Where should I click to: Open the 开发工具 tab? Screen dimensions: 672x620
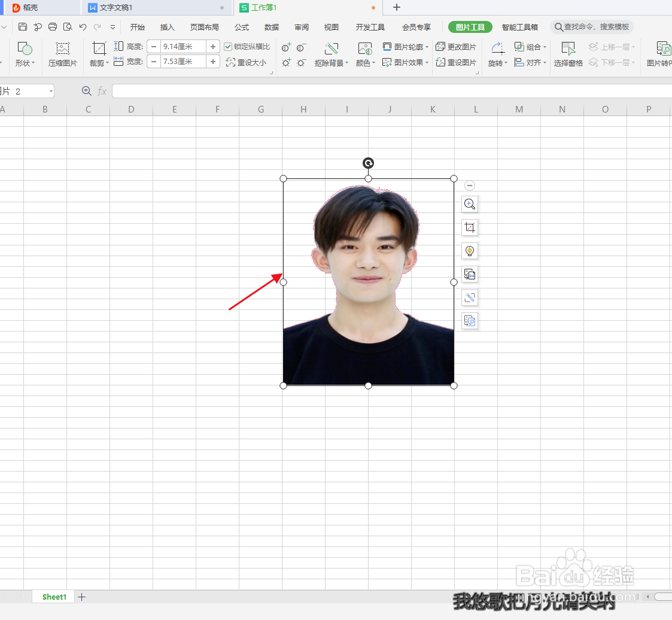coord(370,27)
